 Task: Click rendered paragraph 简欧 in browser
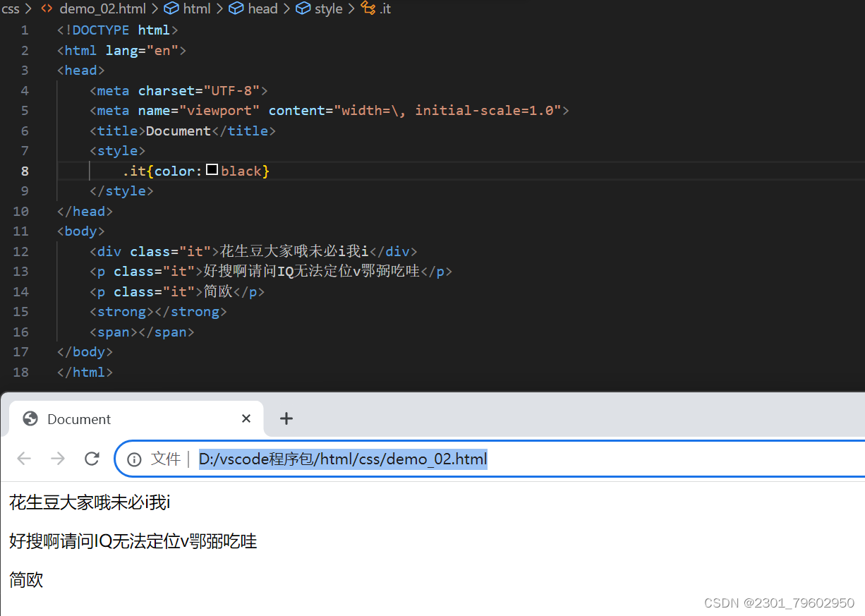pyautogui.click(x=26, y=580)
